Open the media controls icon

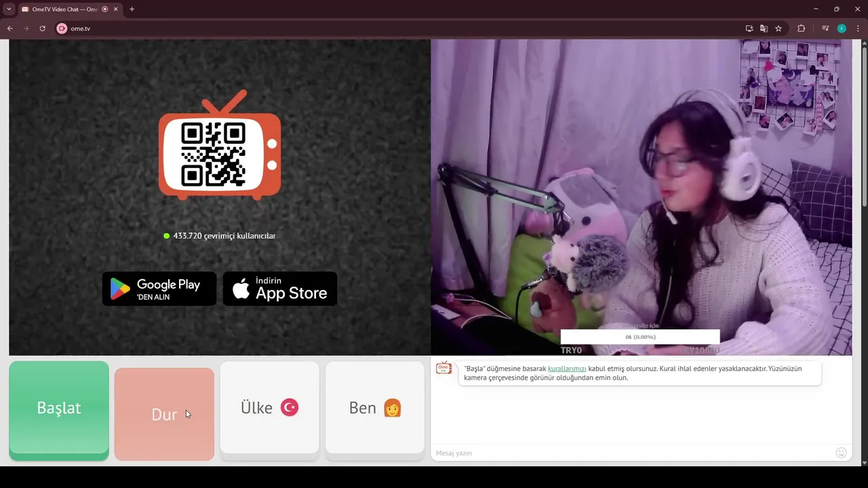[x=825, y=28]
